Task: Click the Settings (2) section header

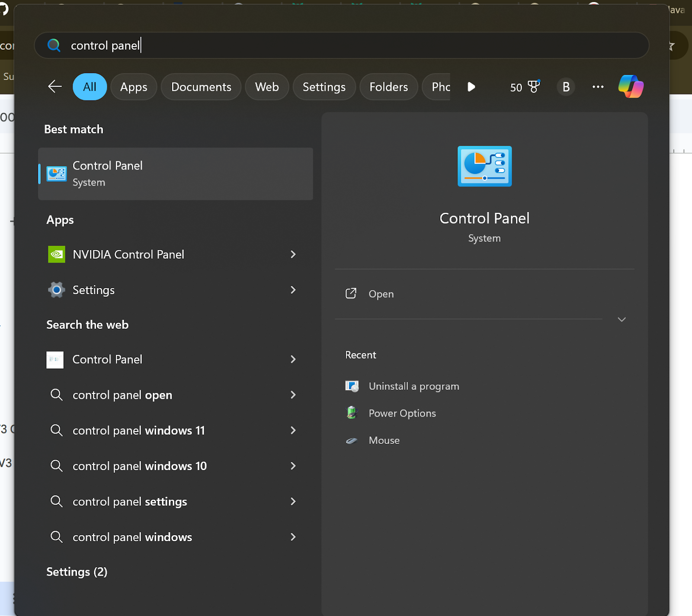Action: point(77,572)
